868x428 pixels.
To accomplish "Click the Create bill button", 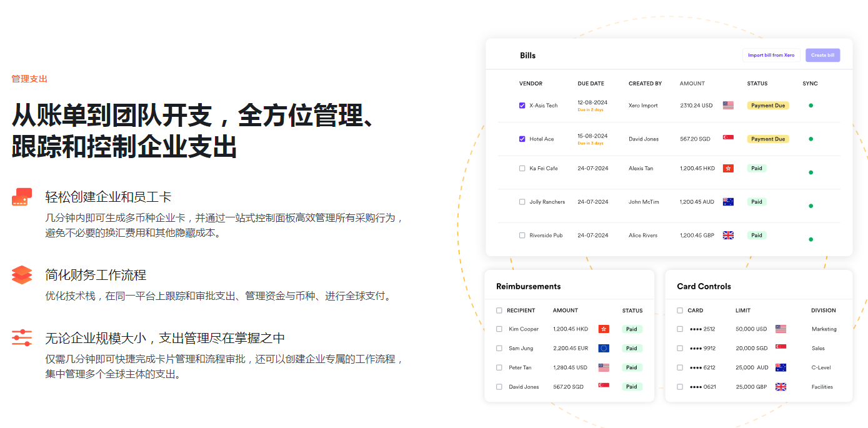I will pos(822,55).
